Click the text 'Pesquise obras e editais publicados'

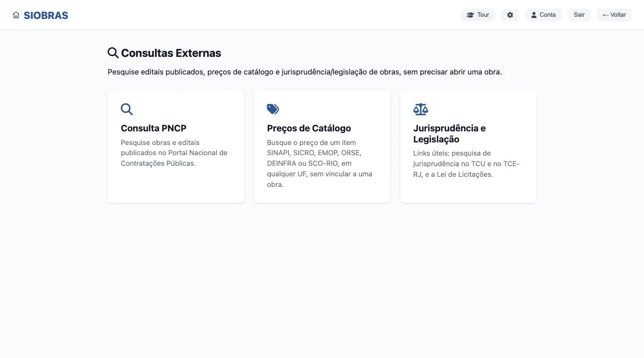[174, 153]
